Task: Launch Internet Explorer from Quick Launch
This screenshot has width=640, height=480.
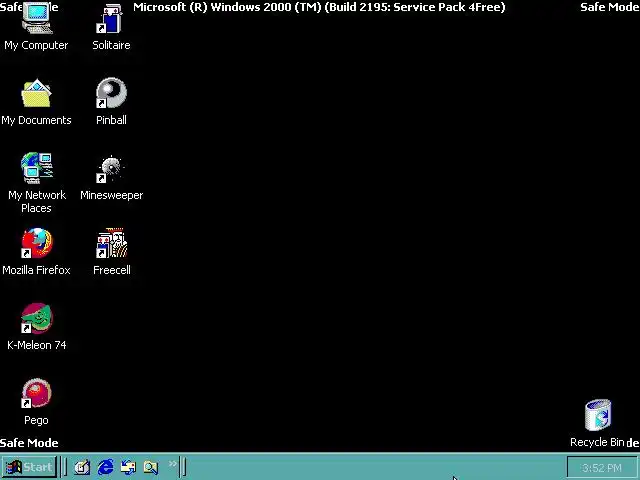Action: [105, 467]
